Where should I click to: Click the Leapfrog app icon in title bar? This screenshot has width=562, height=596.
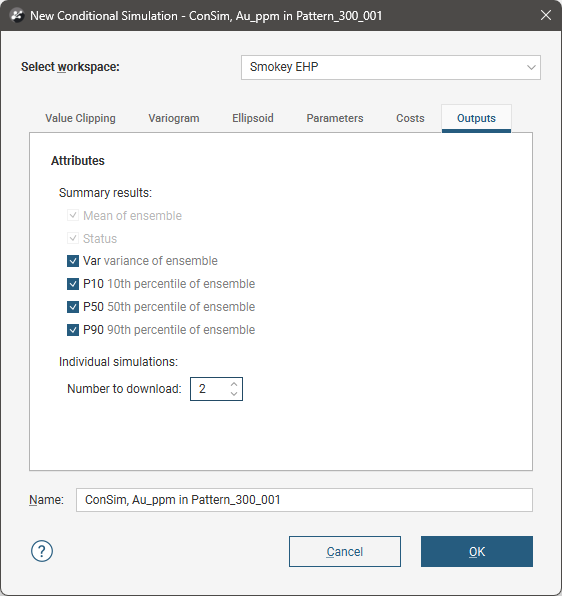click(x=17, y=16)
